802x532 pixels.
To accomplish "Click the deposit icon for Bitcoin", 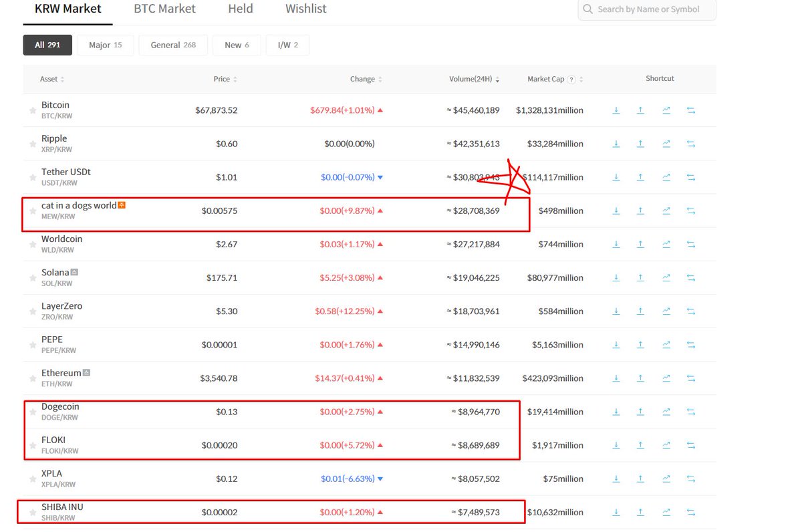I will pyautogui.click(x=616, y=110).
